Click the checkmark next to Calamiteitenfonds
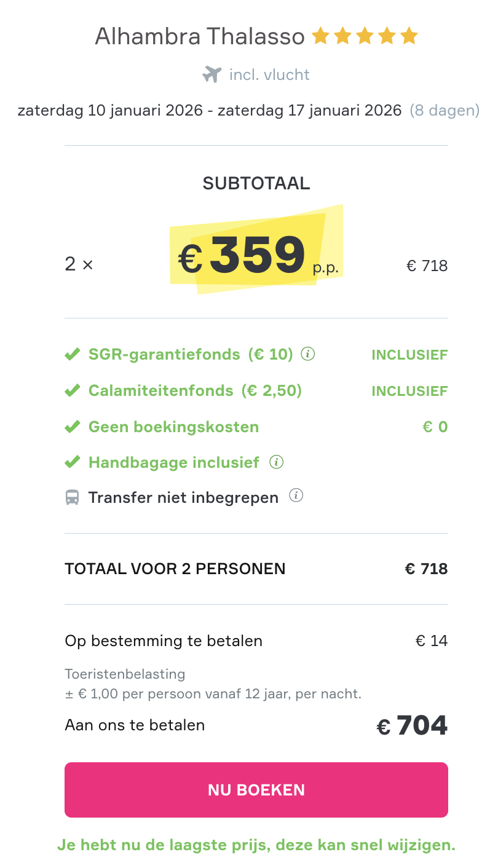The image size is (498, 868). coord(72,390)
